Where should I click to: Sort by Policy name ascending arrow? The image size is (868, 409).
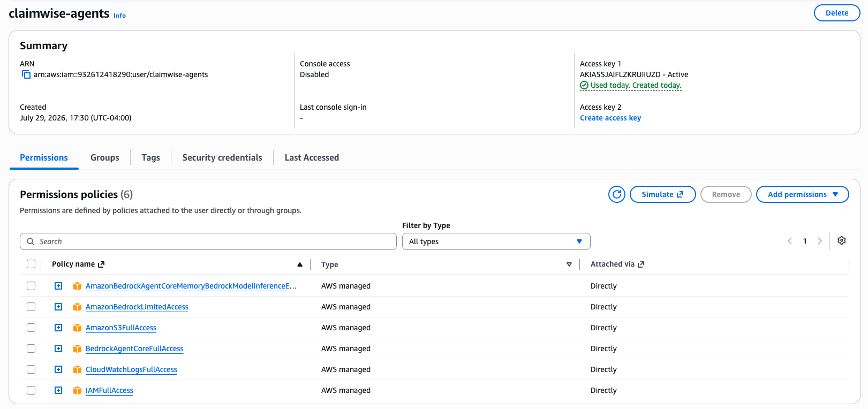(x=300, y=264)
